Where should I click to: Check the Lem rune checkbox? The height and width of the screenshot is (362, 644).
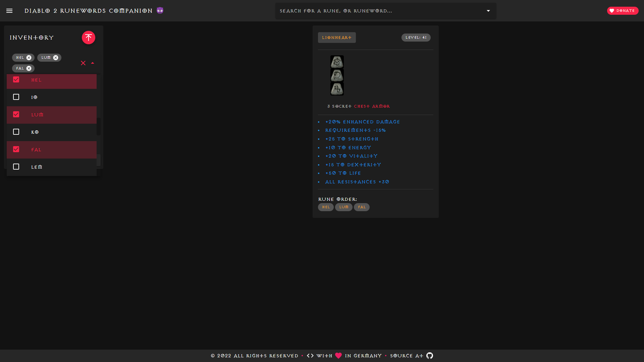point(16,167)
